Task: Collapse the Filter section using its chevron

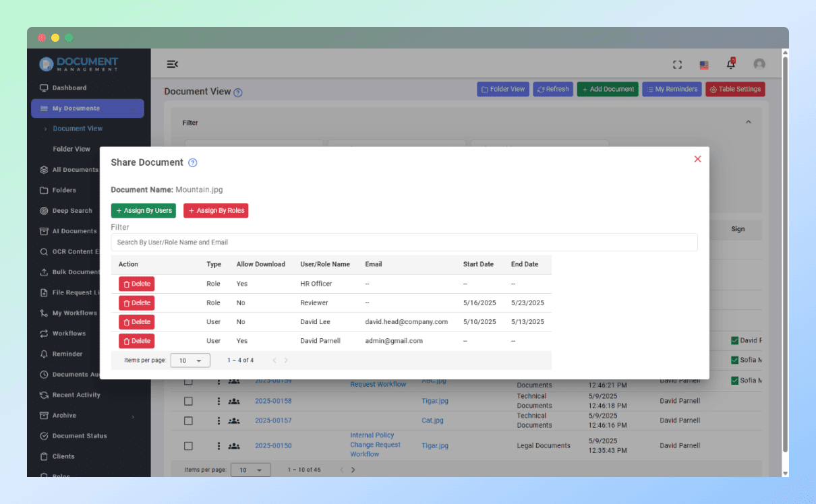Action: [747, 122]
